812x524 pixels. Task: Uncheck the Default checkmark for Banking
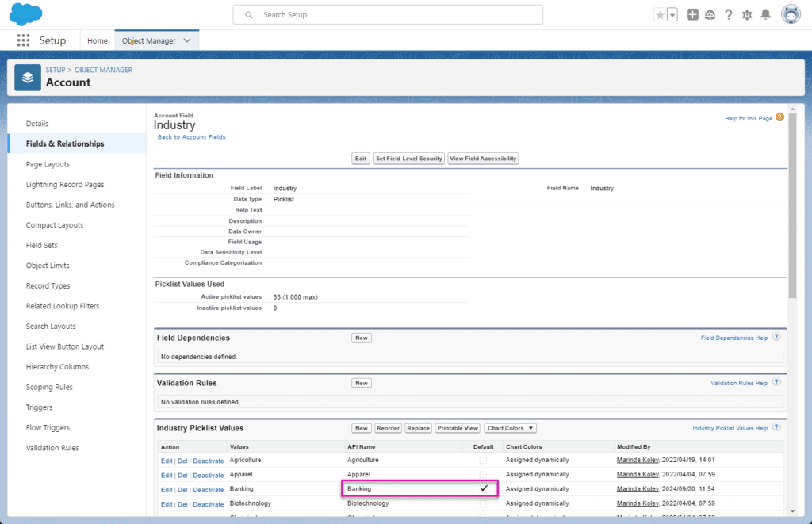tap(483, 489)
